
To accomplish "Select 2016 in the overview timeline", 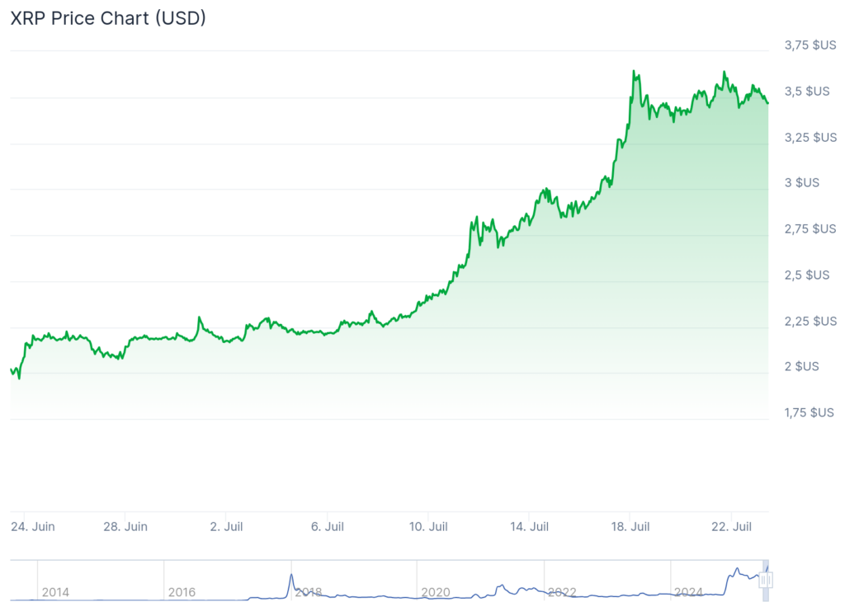I will point(182,592).
